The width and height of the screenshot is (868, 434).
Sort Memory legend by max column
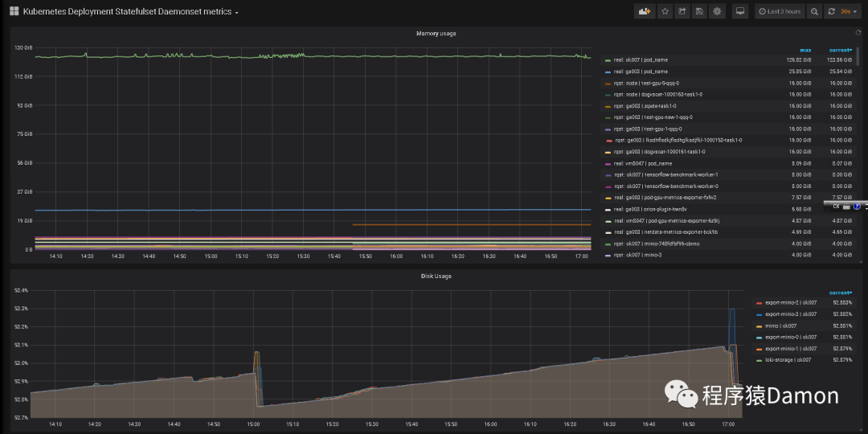805,51
